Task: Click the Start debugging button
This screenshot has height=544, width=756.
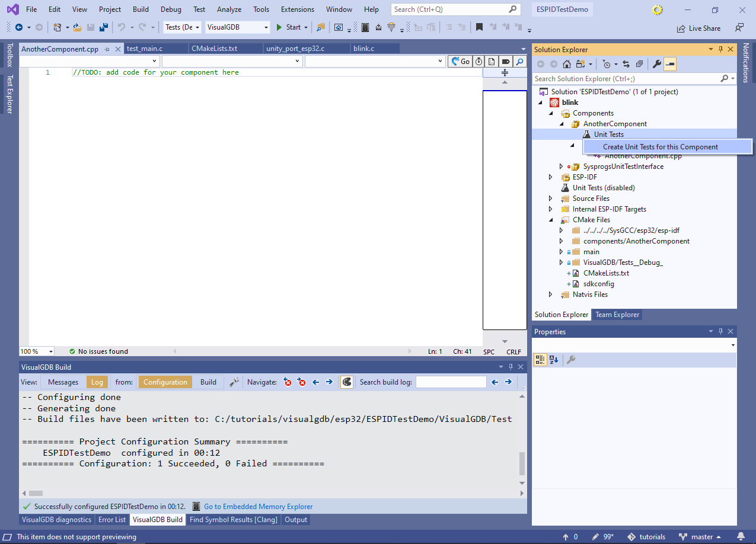Action: [288, 27]
